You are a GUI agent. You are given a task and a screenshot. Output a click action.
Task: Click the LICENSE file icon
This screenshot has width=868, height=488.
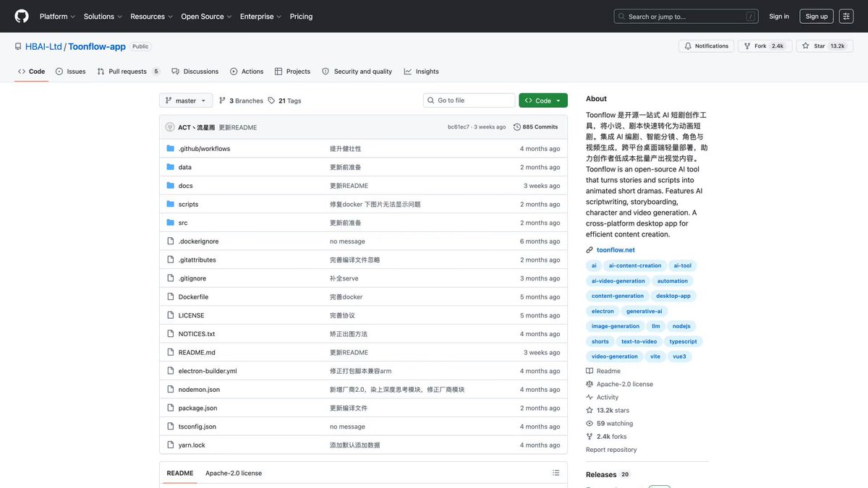tap(171, 315)
